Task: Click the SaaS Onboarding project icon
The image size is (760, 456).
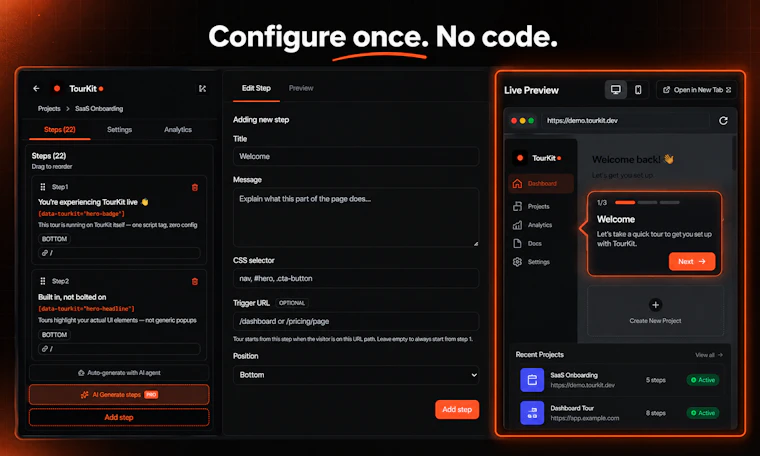Action: click(532, 380)
